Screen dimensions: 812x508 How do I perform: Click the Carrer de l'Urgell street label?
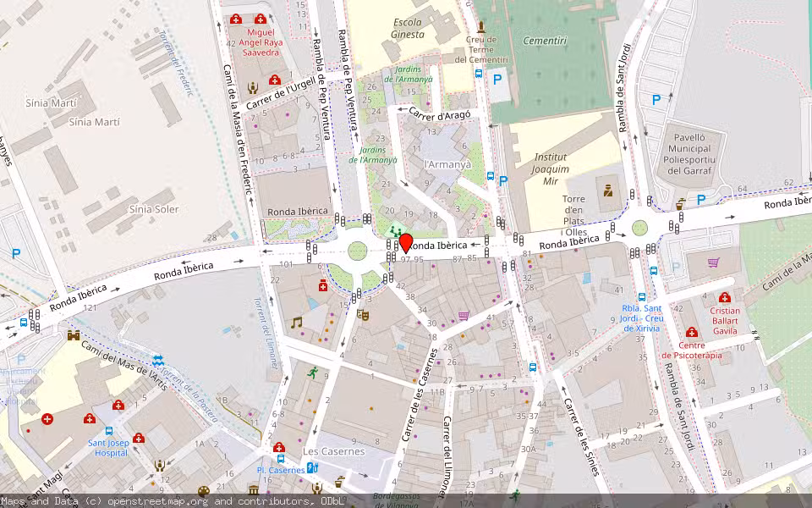coord(281,94)
